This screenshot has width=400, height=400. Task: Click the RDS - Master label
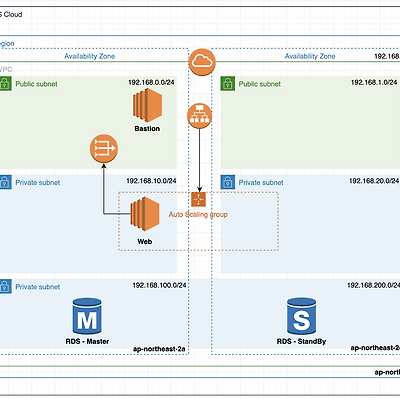click(87, 341)
